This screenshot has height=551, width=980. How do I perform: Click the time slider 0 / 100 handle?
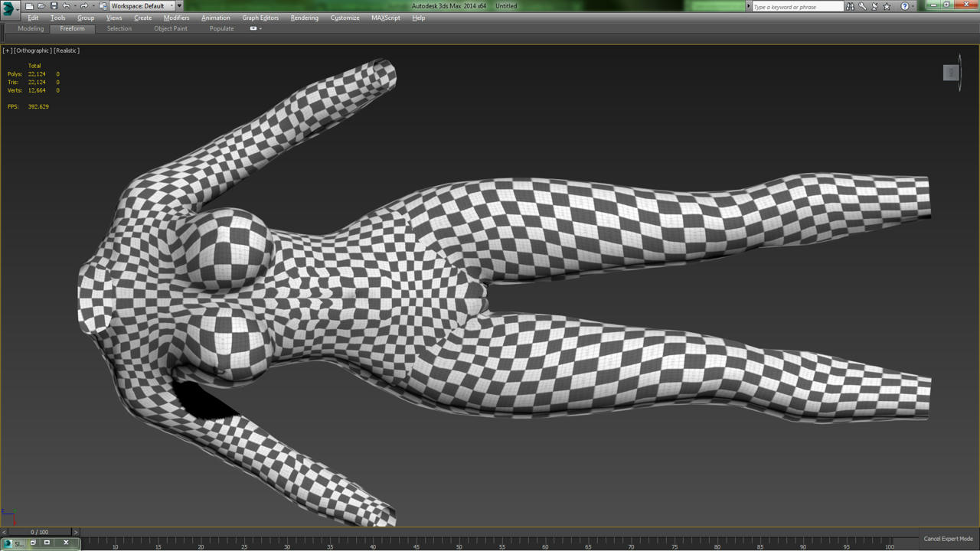coord(39,532)
